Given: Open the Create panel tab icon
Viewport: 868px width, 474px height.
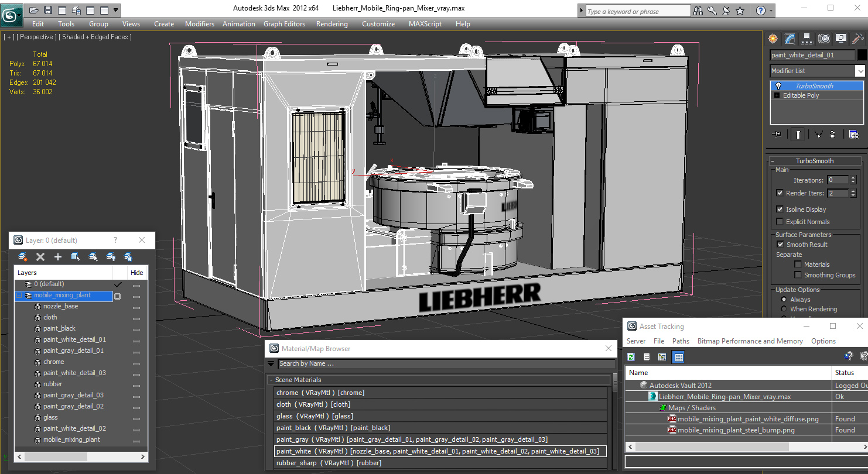Looking at the screenshot, I should (x=773, y=39).
